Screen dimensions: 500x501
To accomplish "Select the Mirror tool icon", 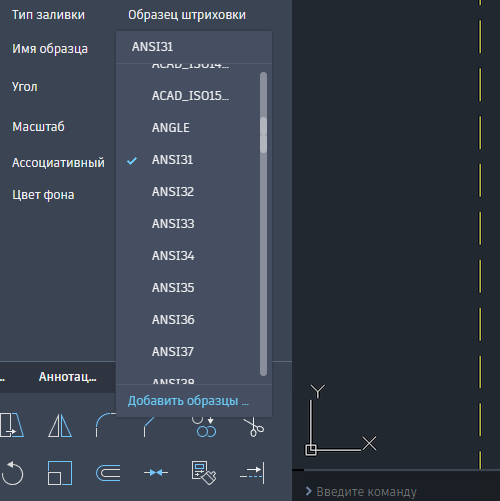I will (x=60, y=425).
